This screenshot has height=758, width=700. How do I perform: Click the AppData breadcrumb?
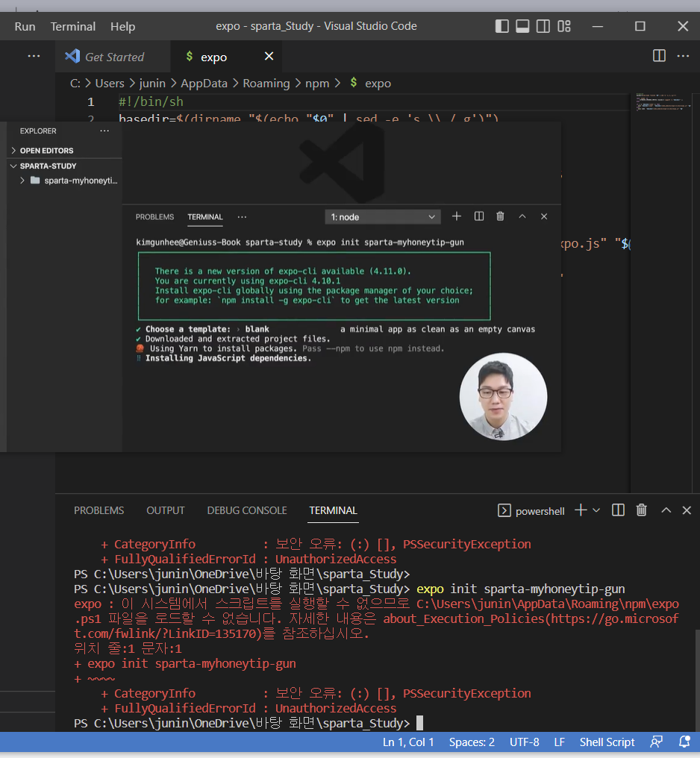pos(204,83)
